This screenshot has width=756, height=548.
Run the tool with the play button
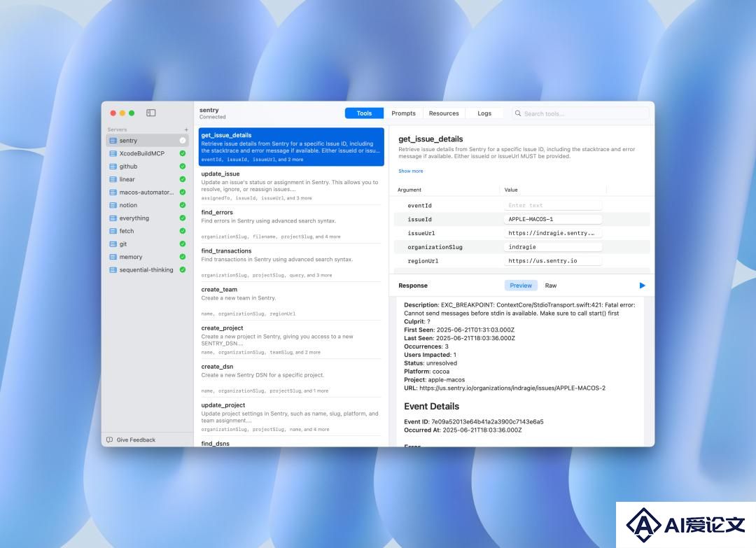coord(642,286)
